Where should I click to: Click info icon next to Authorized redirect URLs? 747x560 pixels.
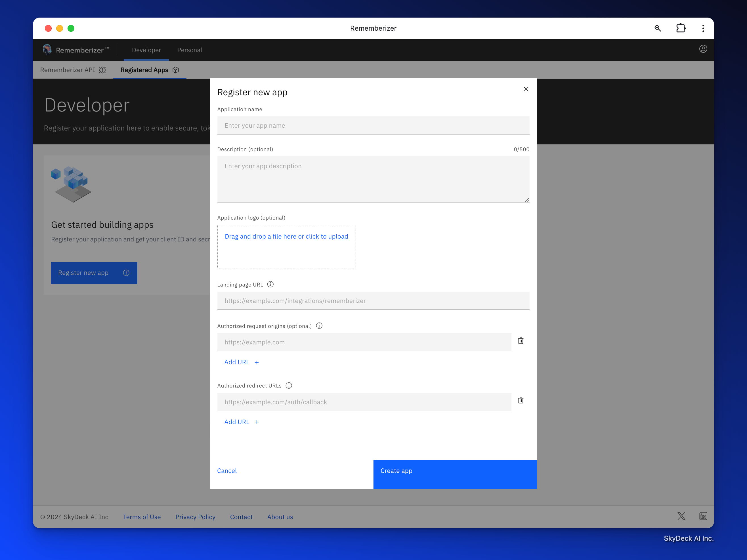coord(289,386)
